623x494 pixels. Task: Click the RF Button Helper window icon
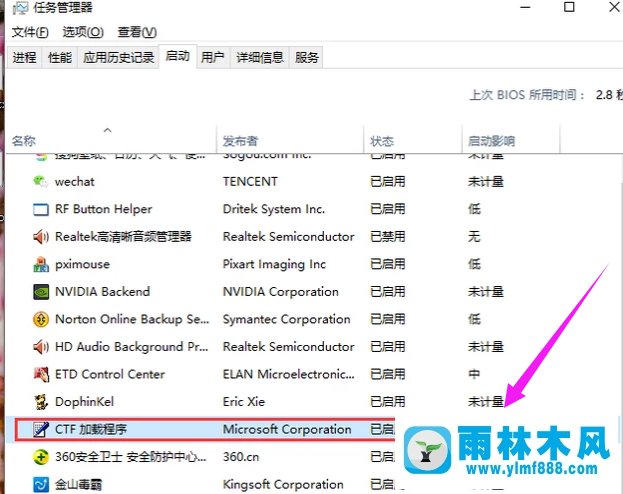(x=41, y=209)
